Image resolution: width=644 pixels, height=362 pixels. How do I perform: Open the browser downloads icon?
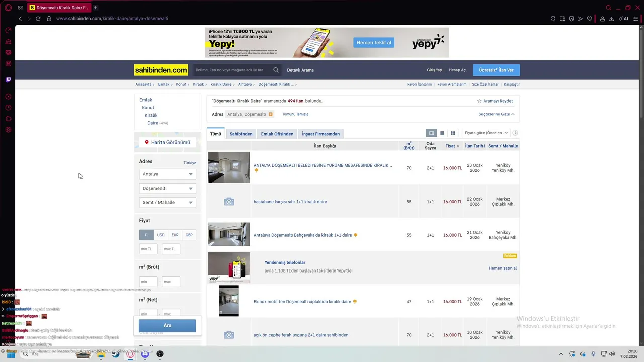pyautogui.click(x=611, y=19)
